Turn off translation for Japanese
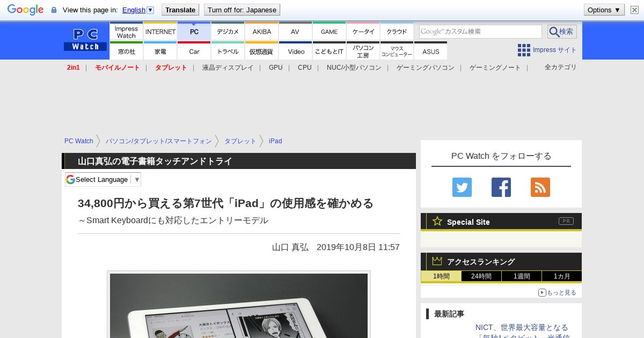Screen dimensions: 644x338 click(242, 10)
